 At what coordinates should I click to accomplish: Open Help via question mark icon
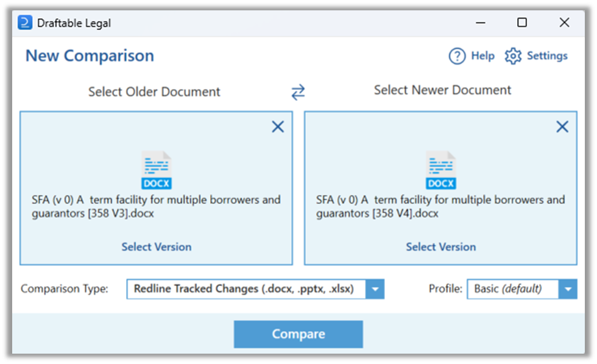[457, 56]
